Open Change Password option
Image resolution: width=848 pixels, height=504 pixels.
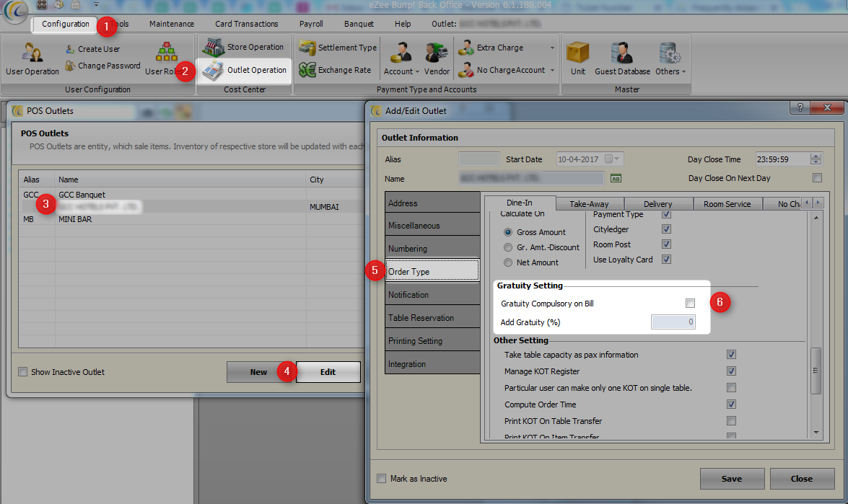click(102, 66)
